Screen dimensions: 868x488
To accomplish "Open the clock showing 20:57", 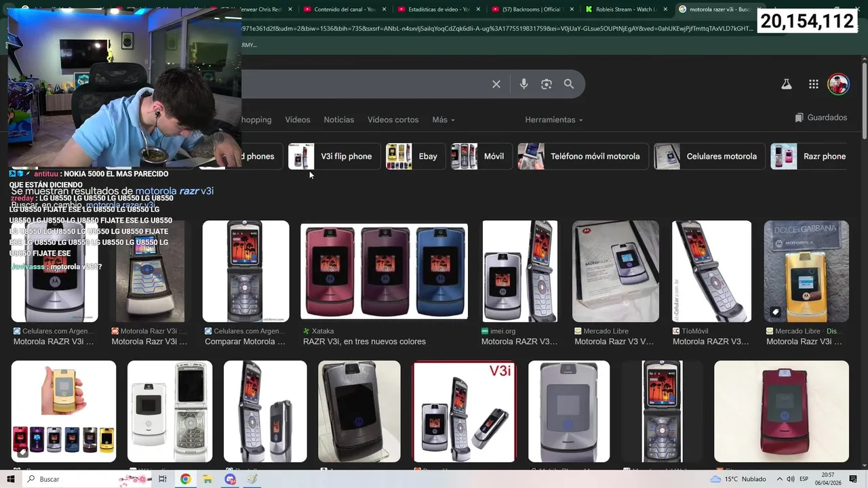I will (828, 479).
